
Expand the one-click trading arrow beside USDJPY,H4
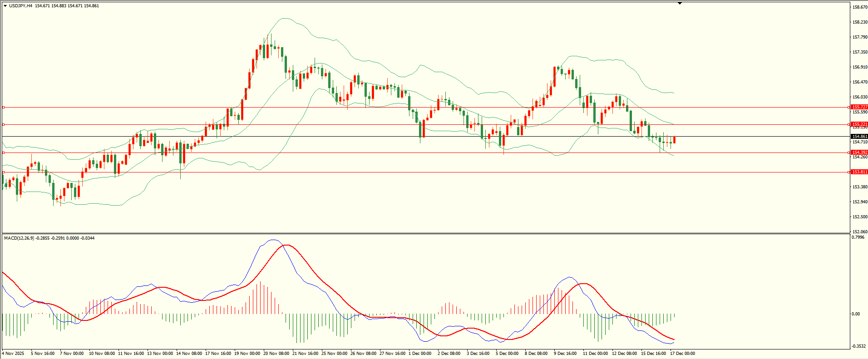(x=5, y=6)
